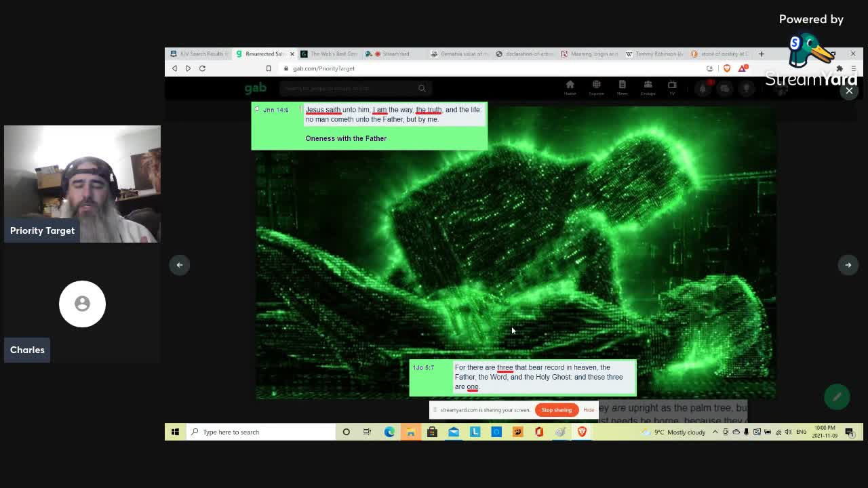Screen dimensions: 868x488
Task: Click the gab logo
Action: 256,88
